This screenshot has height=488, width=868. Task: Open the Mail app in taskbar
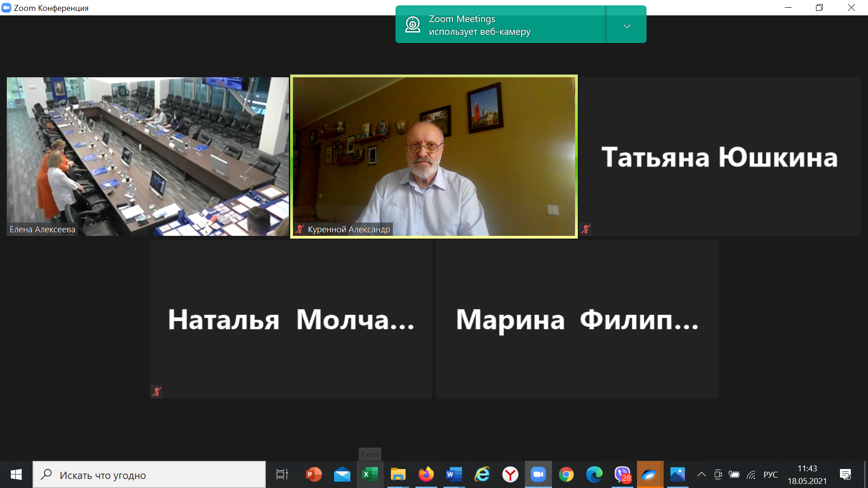pyautogui.click(x=342, y=474)
